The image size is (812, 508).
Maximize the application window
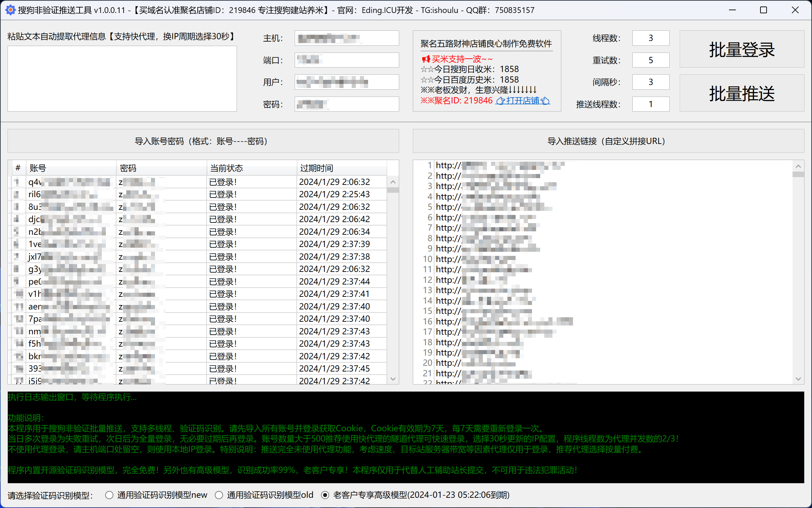coord(764,10)
